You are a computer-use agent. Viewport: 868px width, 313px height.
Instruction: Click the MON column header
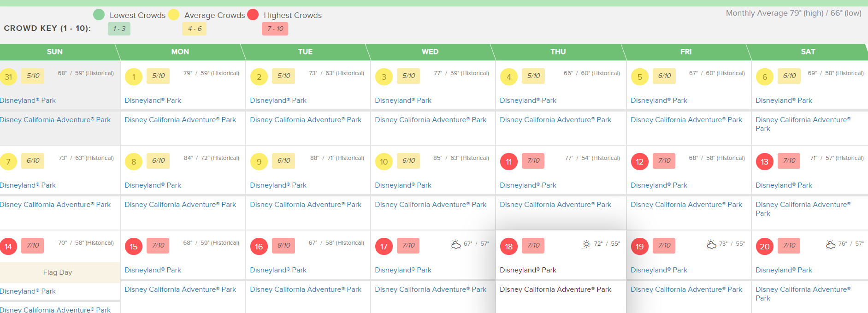pyautogui.click(x=180, y=52)
